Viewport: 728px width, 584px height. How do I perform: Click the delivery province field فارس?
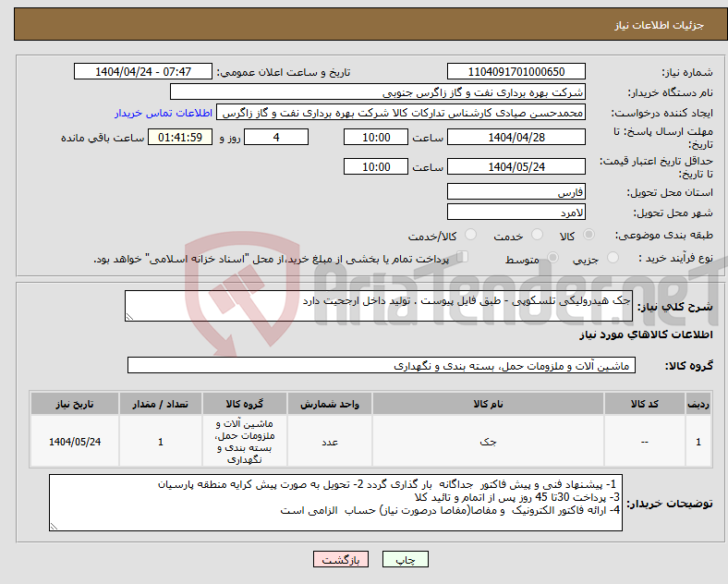click(x=516, y=191)
